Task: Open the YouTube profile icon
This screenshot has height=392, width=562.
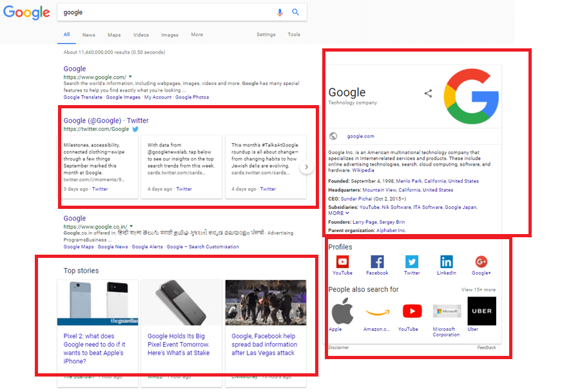Action: (342, 262)
